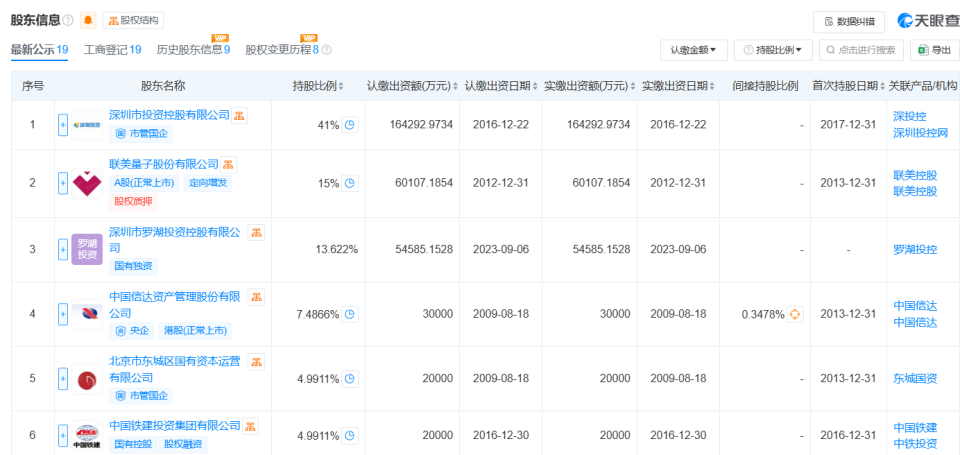Open the 联美量子股份有限公司 link
This screenshot has height=455, width=960.
[x=163, y=164]
